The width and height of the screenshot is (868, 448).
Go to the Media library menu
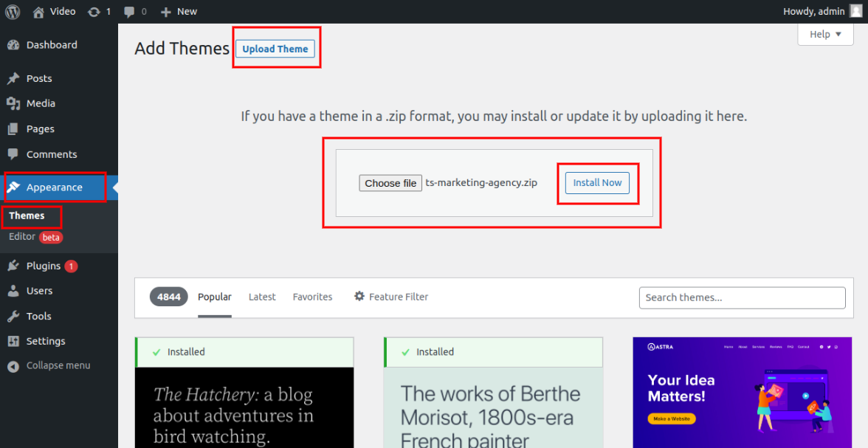(x=41, y=103)
